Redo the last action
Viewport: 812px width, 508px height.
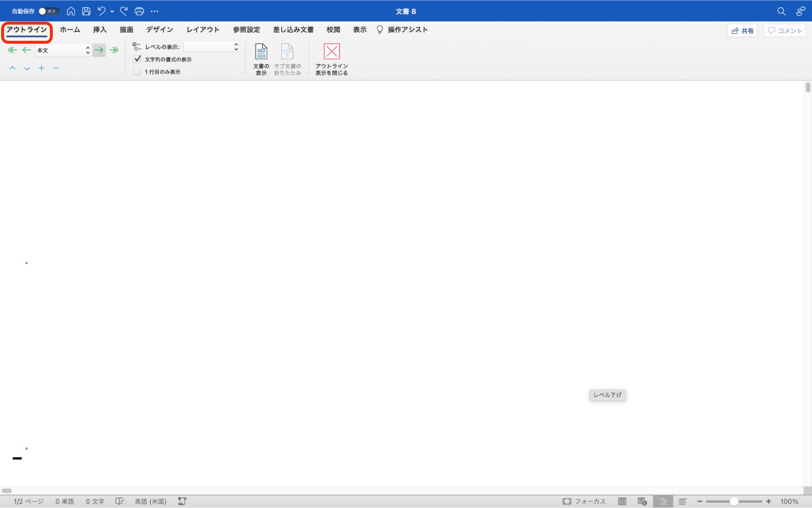click(x=124, y=11)
